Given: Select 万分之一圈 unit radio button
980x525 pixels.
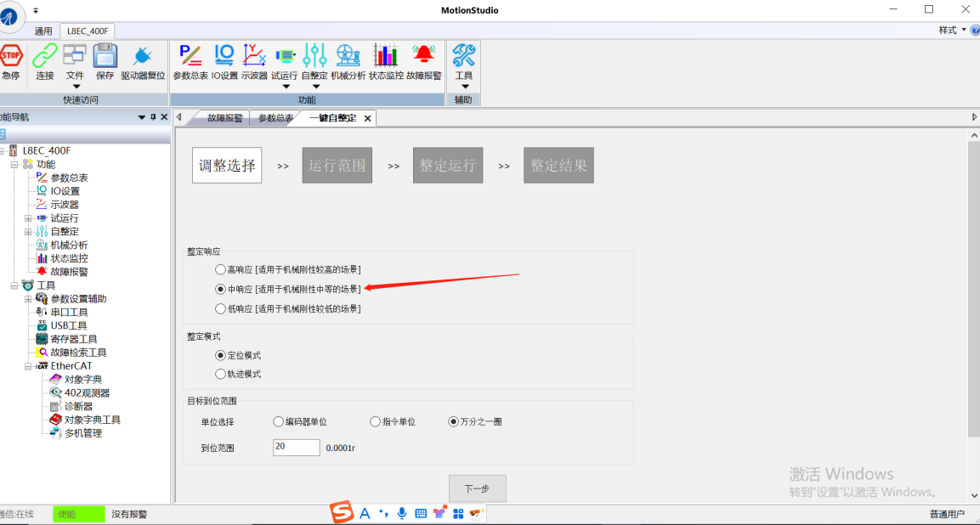Looking at the screenshot, I should click(453, 421).
